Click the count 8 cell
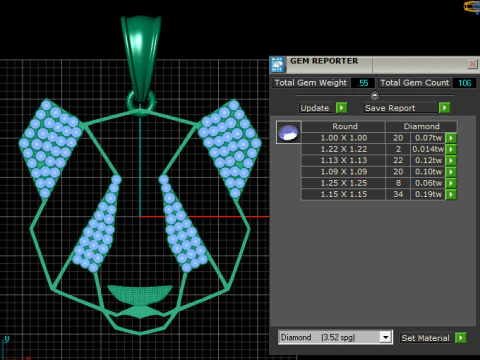 click(x=398, y=183)
